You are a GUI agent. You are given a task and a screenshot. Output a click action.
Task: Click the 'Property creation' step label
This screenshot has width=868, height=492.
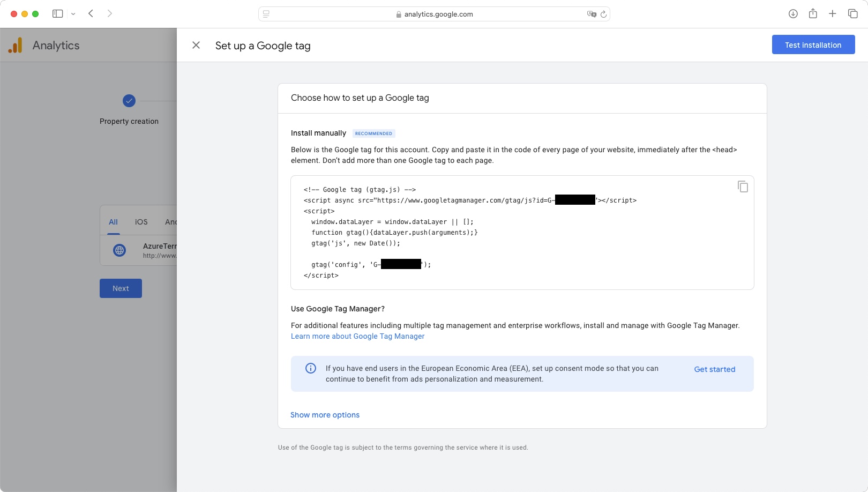pos(129,122)
